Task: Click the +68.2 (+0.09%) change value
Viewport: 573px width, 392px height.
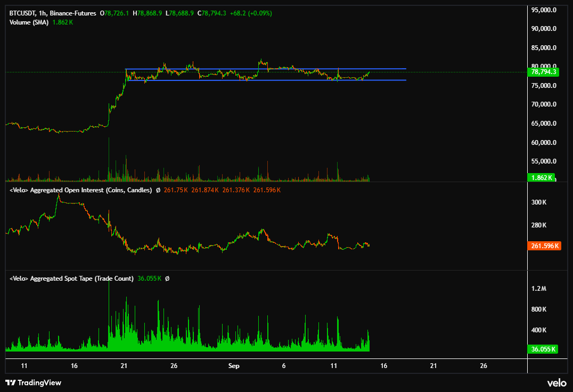Action: coord(251,13)
